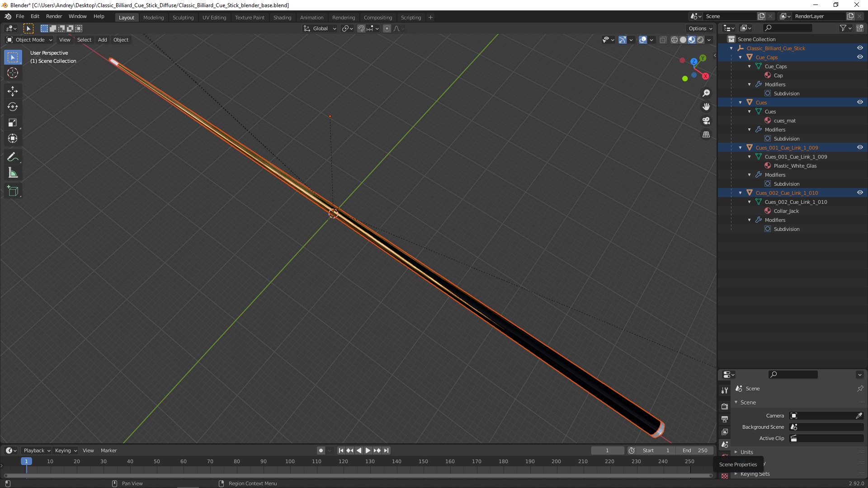Click the Y axis on navigation gizmo
Viewport: 868px width, 488px height.
[703, 58]
